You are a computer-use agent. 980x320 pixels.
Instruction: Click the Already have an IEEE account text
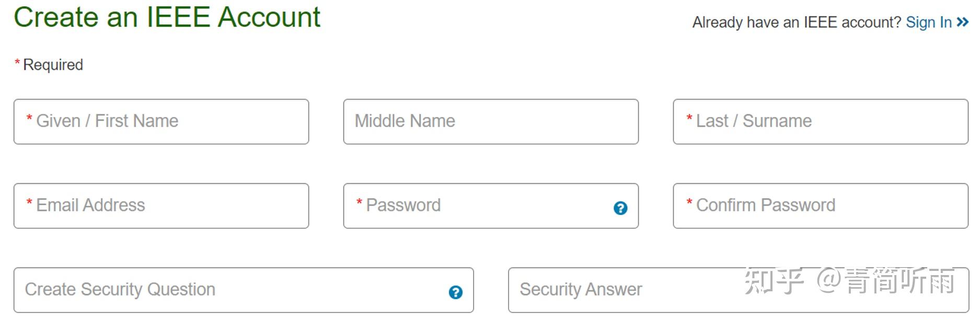coord(794,22)
